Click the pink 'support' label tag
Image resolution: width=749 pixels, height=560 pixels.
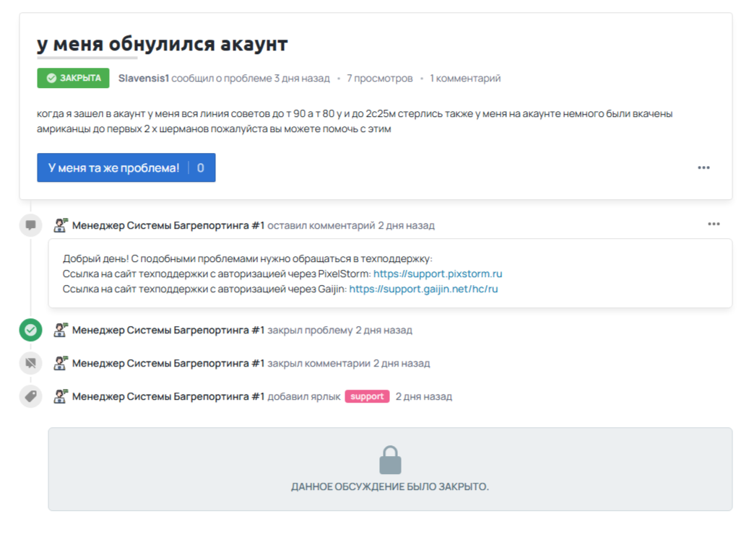[x=367, y=397]
